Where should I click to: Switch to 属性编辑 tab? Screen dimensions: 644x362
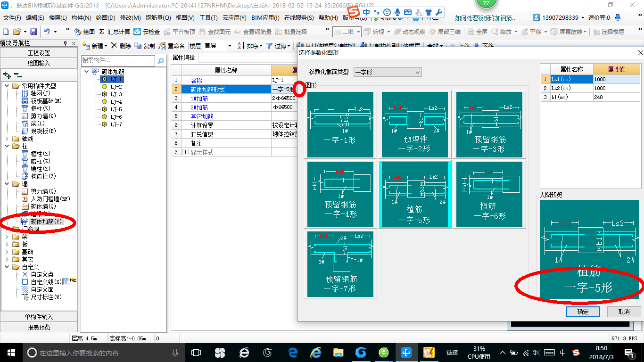point(184,58)
